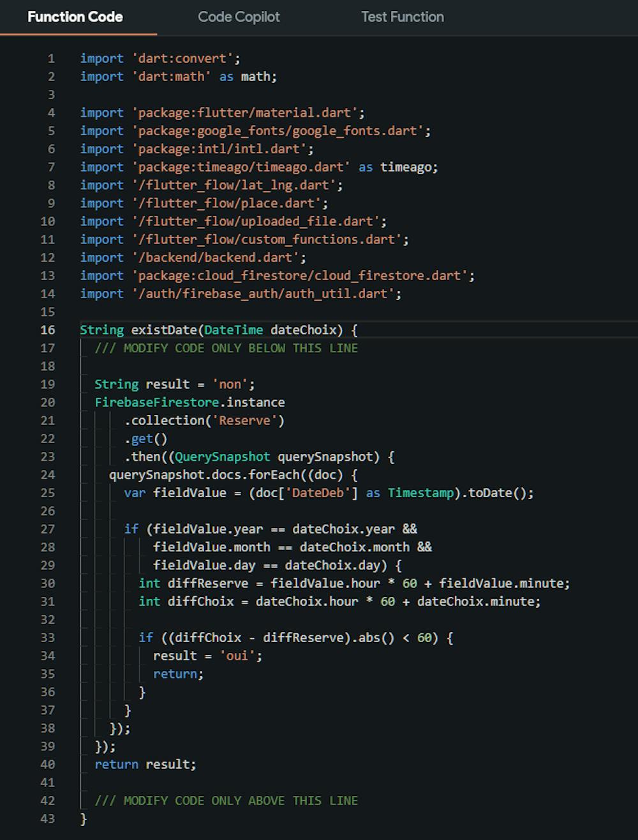Click the backend/backend.dart import line
638x840 pixels.
[x=193, y=257]
